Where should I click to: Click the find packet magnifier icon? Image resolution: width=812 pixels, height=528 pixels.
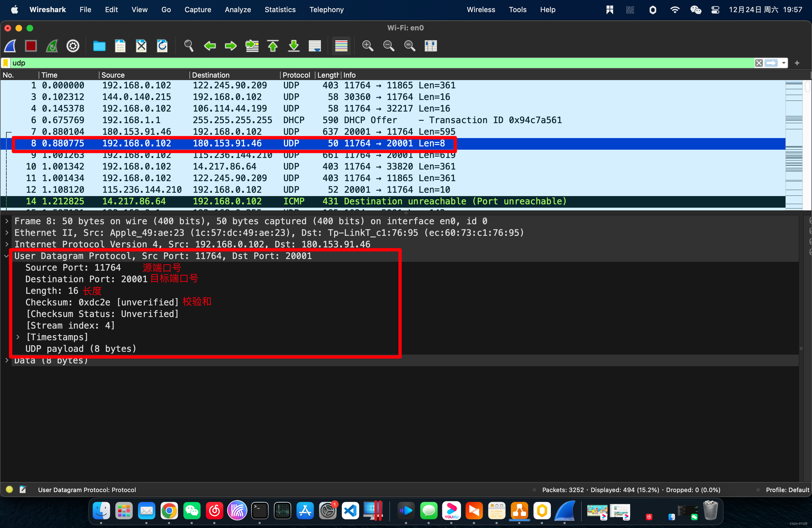189,46
